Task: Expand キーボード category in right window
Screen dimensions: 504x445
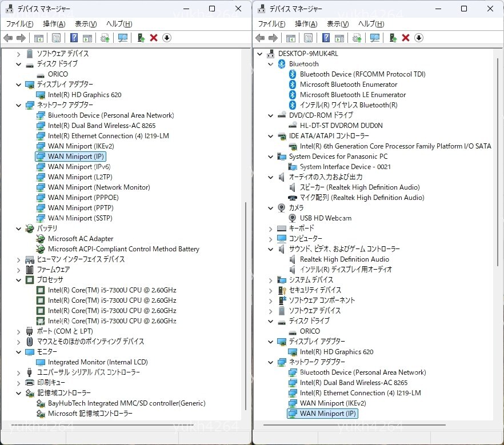Action: point(271,229)
